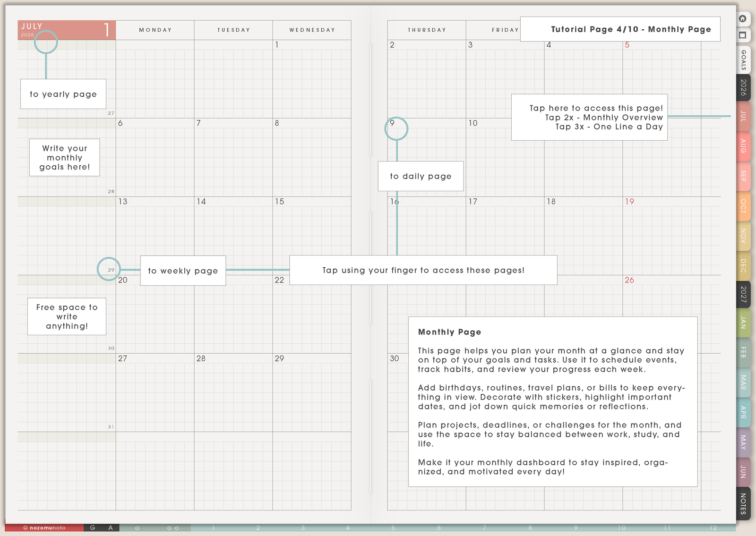Open the daily page for Wednesday 1

click(277, 45)
